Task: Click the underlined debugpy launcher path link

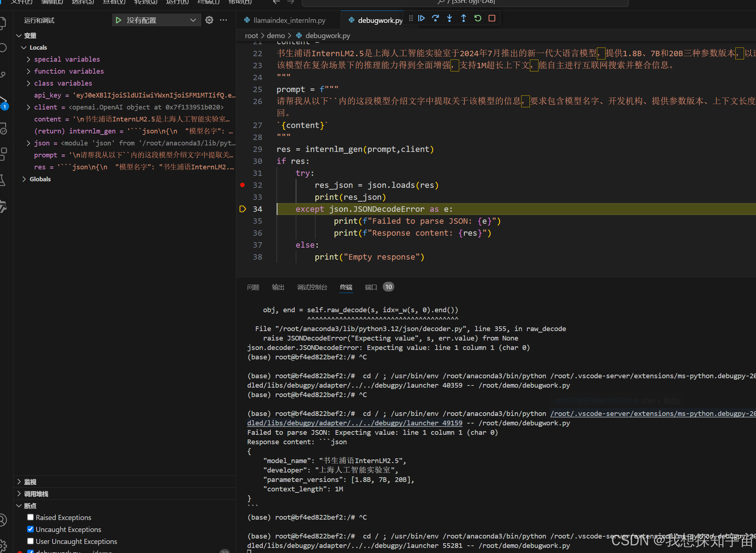Action: pos(354,423)
